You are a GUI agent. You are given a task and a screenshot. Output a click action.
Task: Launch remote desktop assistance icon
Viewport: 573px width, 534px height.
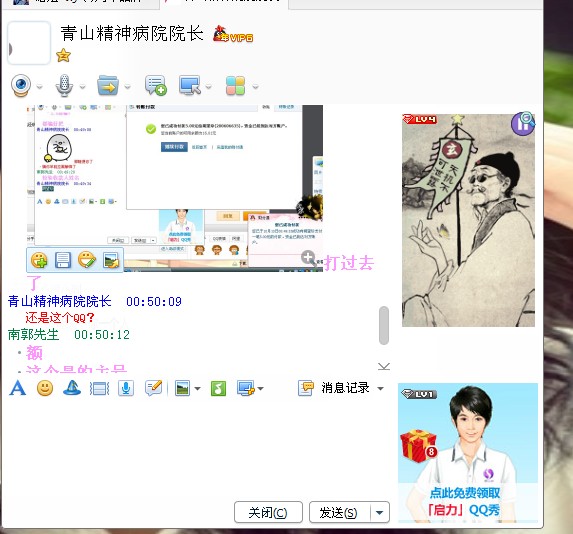[190, 86]
